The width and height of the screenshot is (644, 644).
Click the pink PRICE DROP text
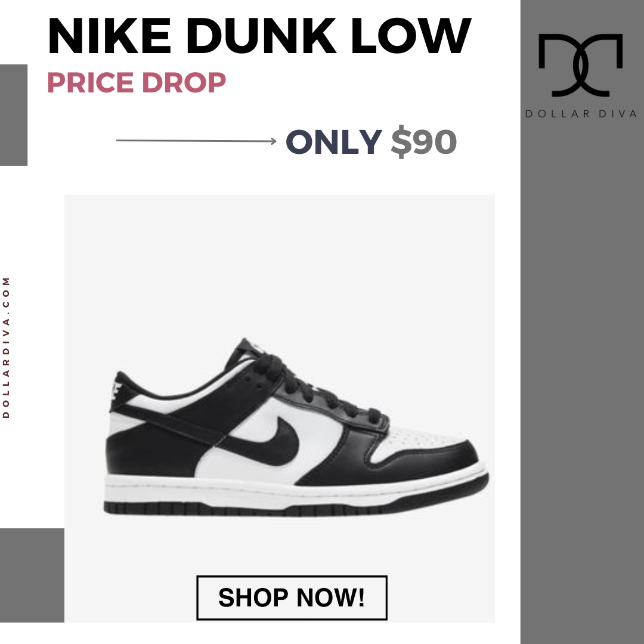pos(137,82)
